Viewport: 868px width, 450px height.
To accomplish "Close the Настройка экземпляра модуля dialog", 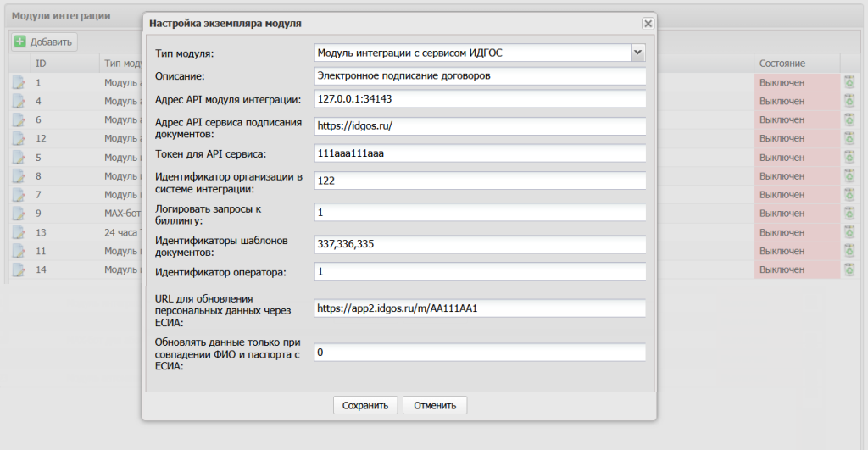I will click(x=648, y=23).
